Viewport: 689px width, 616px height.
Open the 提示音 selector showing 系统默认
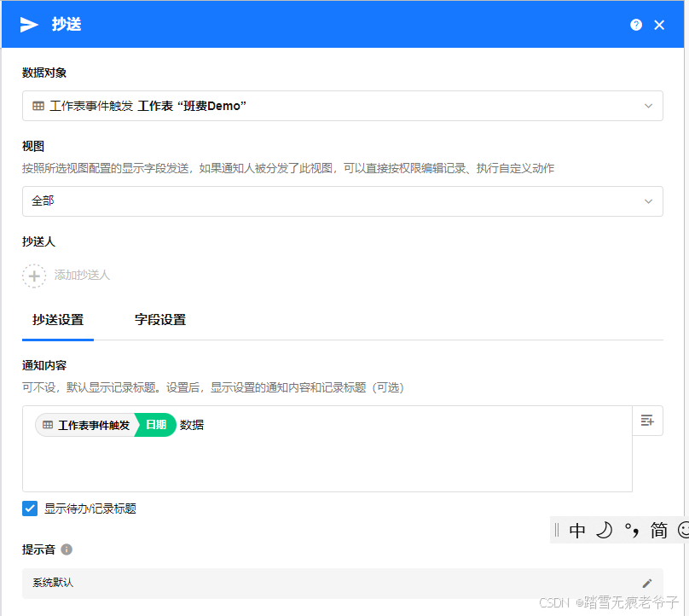coord(341,583)
